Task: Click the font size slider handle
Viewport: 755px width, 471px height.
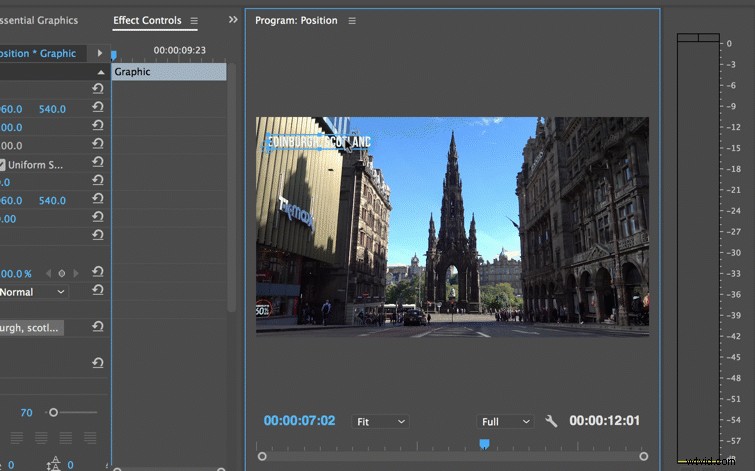Action: click(53, 412)
